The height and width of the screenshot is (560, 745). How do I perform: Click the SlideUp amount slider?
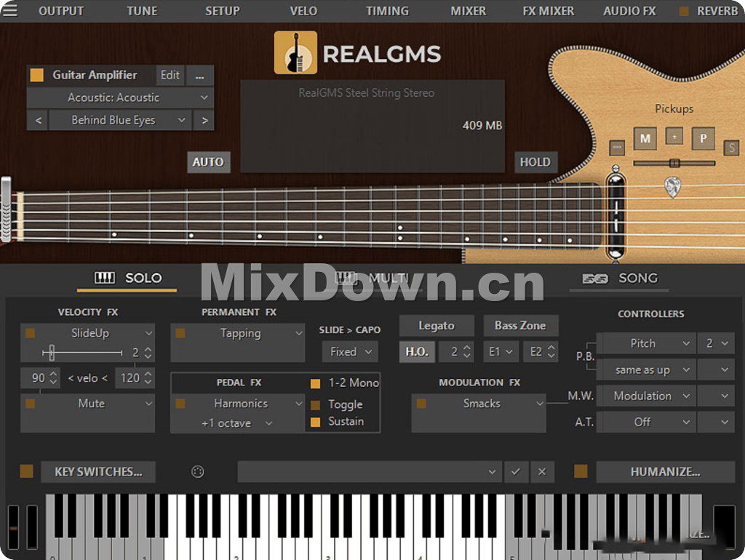coord(82,353)
